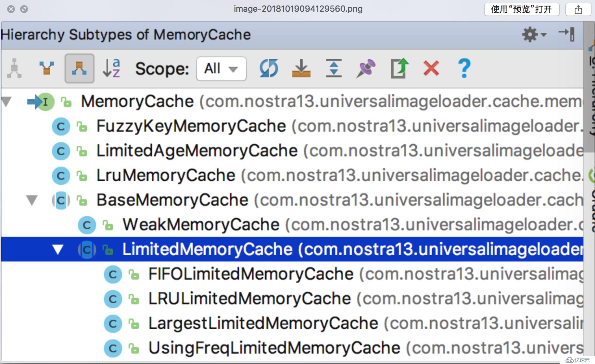
Task: Click the image filename in title bar
Action: 298,9
